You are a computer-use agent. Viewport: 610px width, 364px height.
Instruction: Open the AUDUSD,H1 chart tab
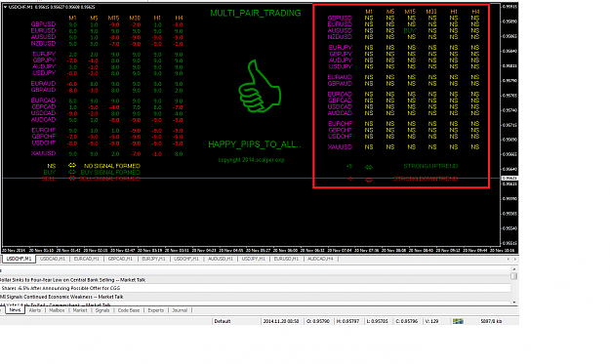[221, 259]
